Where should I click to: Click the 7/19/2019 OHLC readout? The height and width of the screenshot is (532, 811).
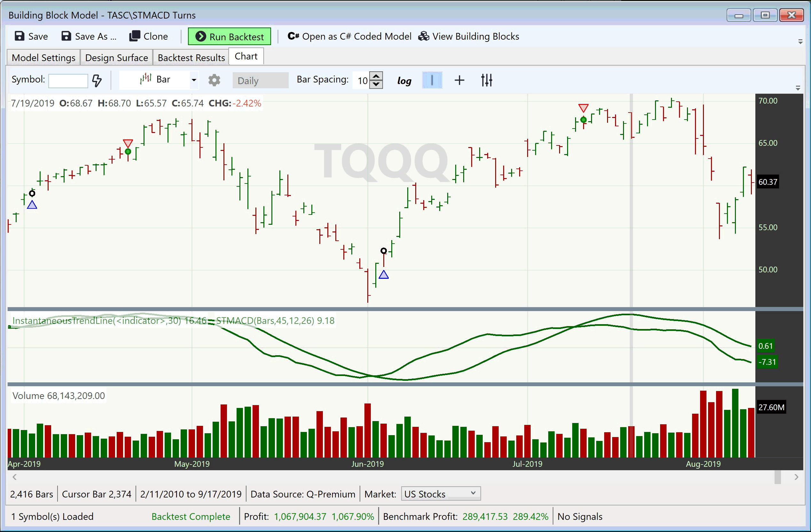point(136,103)
